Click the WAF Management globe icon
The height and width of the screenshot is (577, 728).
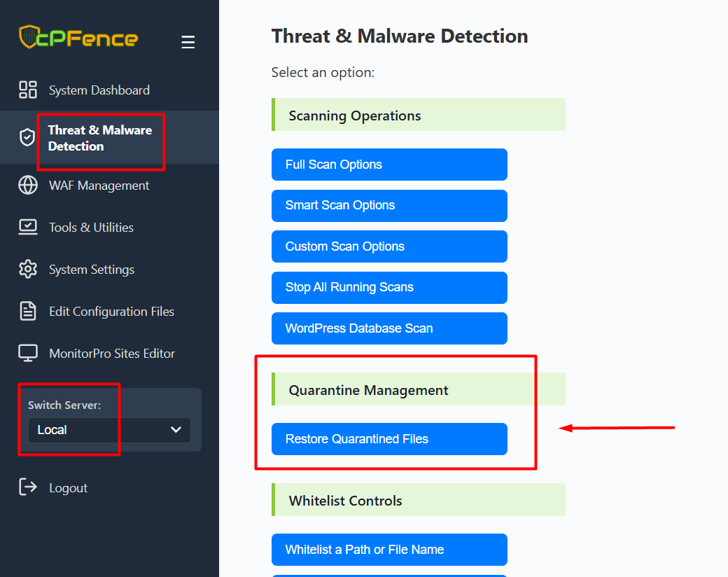coord(28,185)
